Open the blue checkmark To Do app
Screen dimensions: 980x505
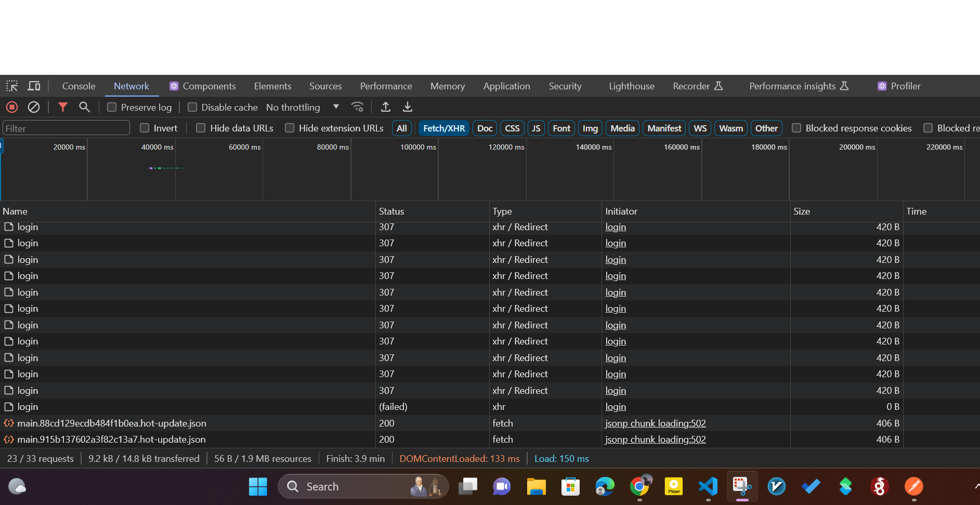[x=811, y=487]
